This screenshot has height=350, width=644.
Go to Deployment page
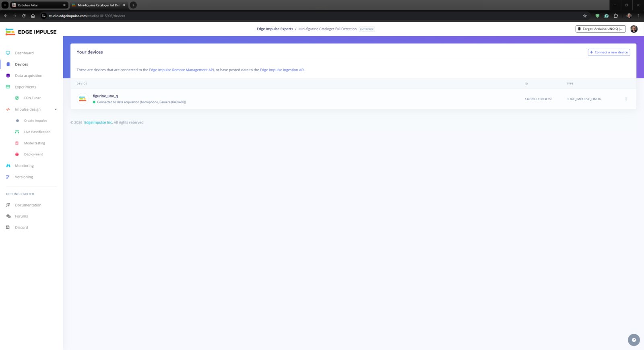[x=33, y=154]
